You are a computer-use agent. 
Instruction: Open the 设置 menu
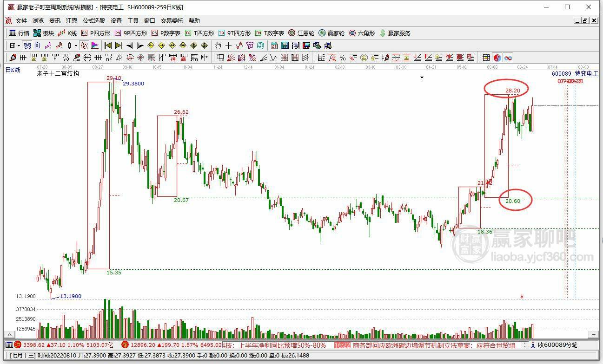(116, 21)
